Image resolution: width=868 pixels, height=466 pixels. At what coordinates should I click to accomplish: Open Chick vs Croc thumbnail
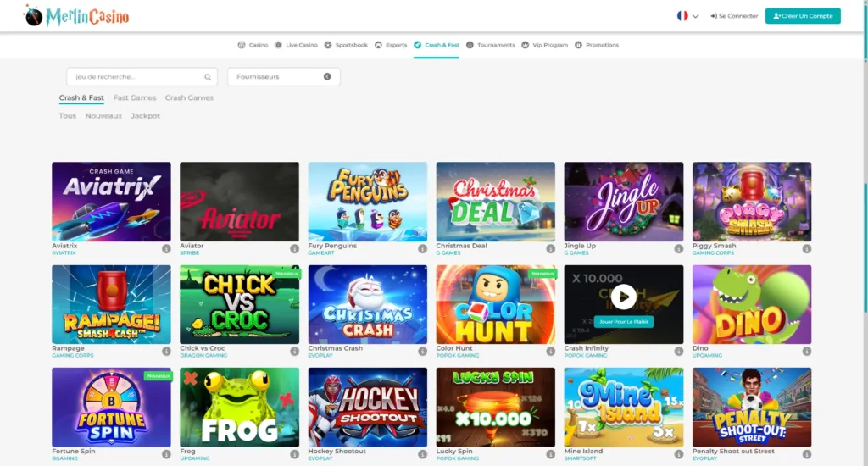tap(239, 304)
